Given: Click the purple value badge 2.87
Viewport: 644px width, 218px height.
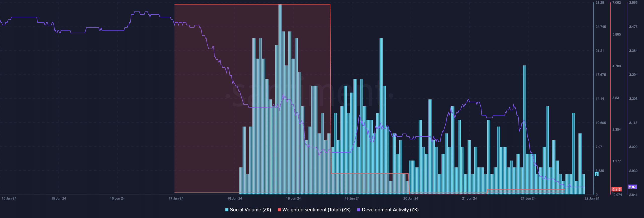Looking at the screenshot, I should [632, 187].
